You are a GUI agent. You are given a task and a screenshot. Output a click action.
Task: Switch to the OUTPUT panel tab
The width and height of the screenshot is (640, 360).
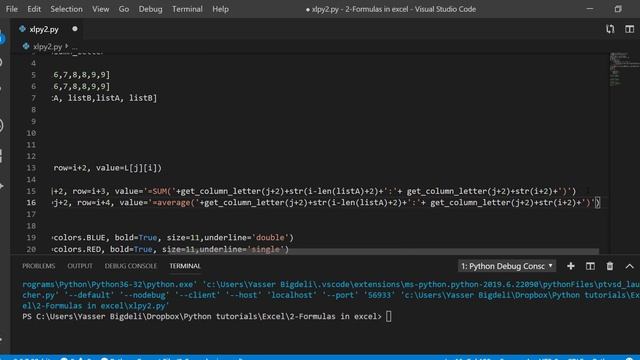80,266
